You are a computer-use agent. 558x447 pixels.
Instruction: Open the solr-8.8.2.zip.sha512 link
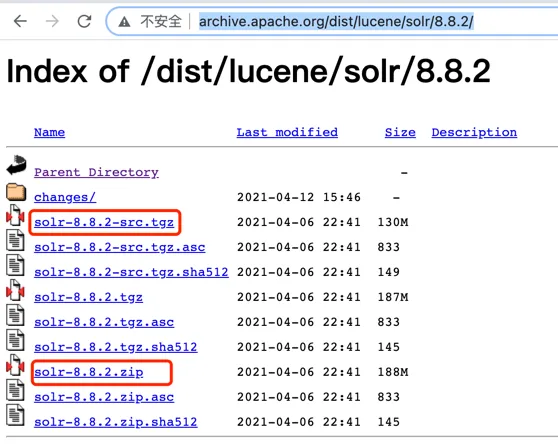tap(116, 422)
